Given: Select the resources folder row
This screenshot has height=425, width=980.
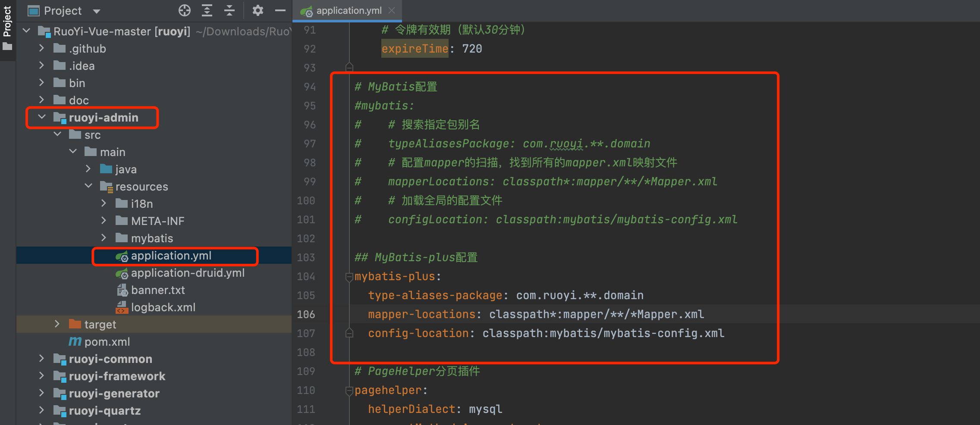Looking at the screenshot, I should coord(154,186).
